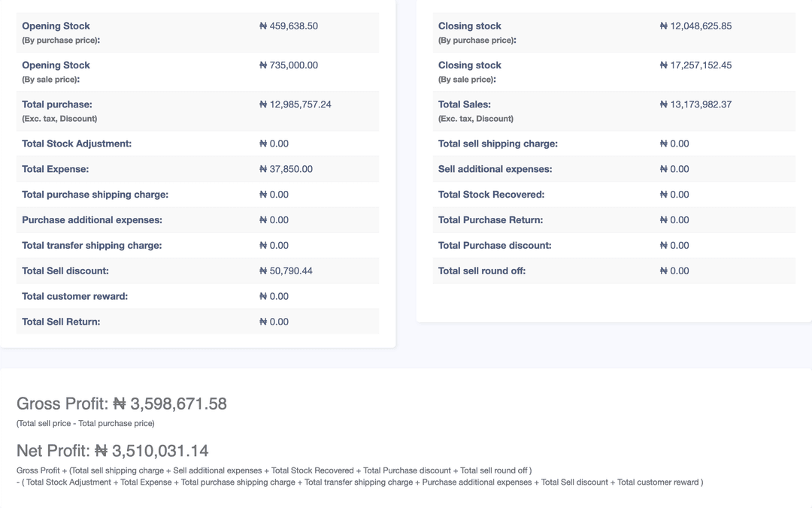Click the Total sell round off label
Viewport: 812px width, 508px height.
click(x=482, y=271)
